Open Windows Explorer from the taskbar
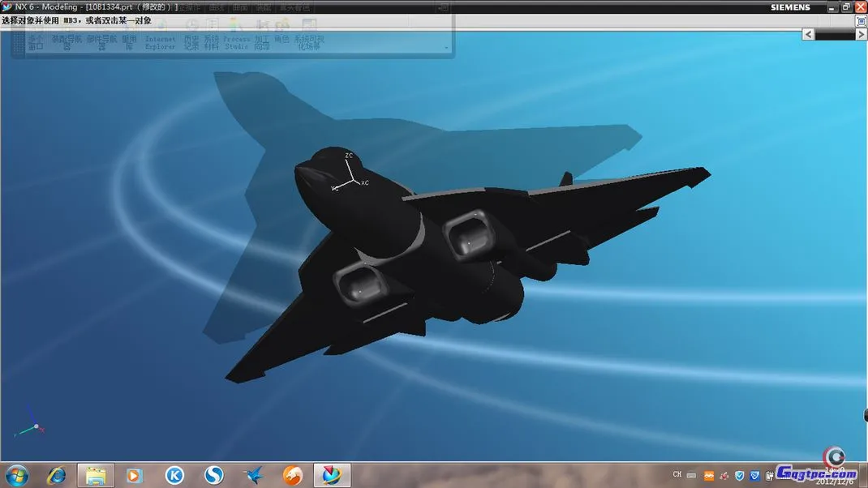Viewport: 868px width, 488px height. click(x=96, y=475)
